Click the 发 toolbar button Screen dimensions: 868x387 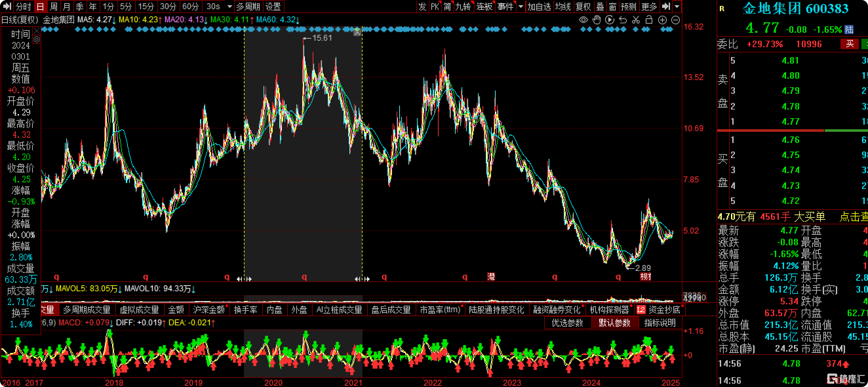(x=422, y=7)
